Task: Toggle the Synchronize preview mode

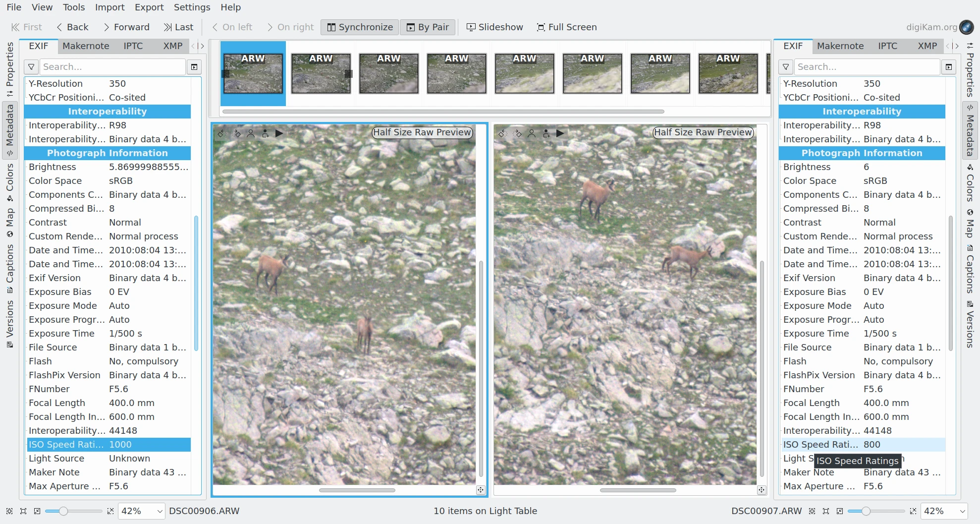Action: (360, 27)
